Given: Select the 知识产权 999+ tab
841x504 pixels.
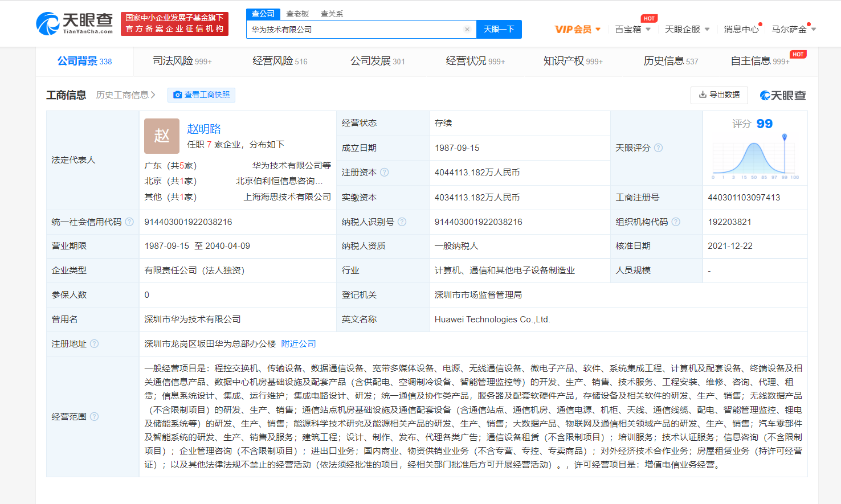Looking at the screenshot, I should click(573, 61).
